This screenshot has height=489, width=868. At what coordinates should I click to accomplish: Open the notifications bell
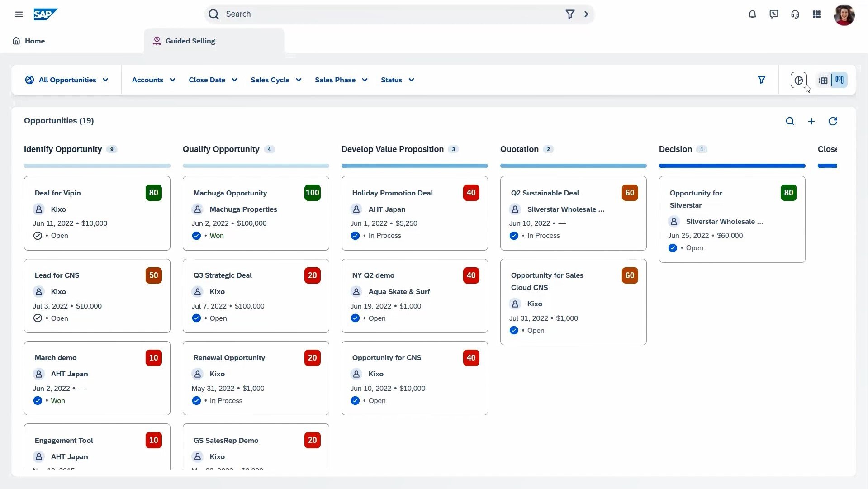(752, 14)
